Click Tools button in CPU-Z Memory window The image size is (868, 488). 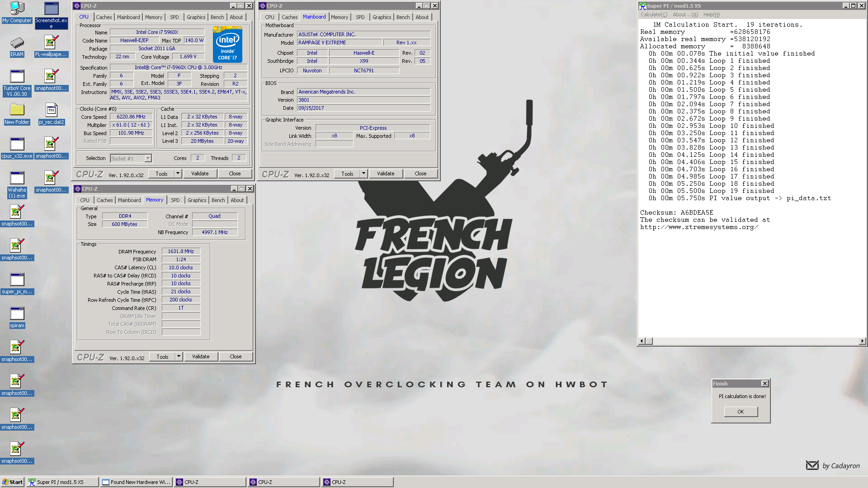point(162,357)
